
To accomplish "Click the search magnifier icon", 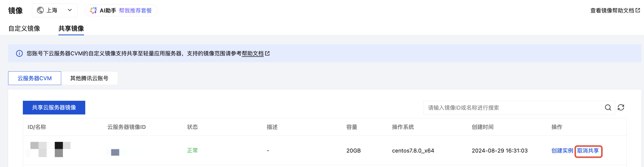I will point(608,108).
